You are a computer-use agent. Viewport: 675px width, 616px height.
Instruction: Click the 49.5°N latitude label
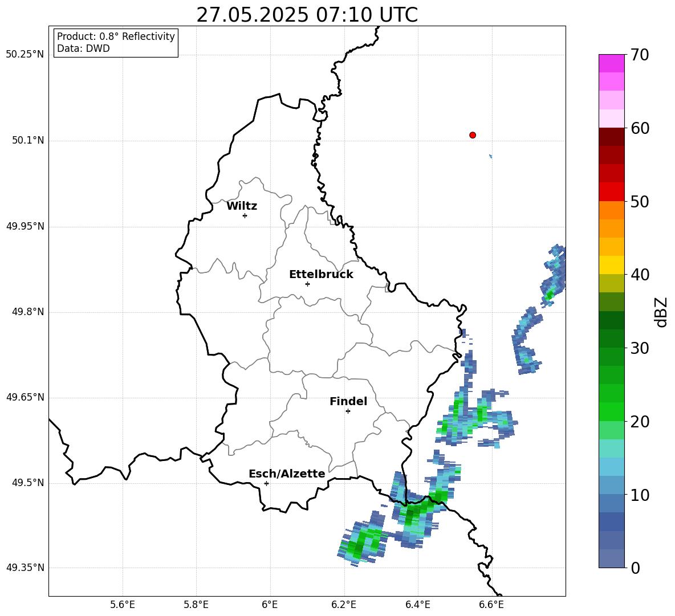click(29, 483)
